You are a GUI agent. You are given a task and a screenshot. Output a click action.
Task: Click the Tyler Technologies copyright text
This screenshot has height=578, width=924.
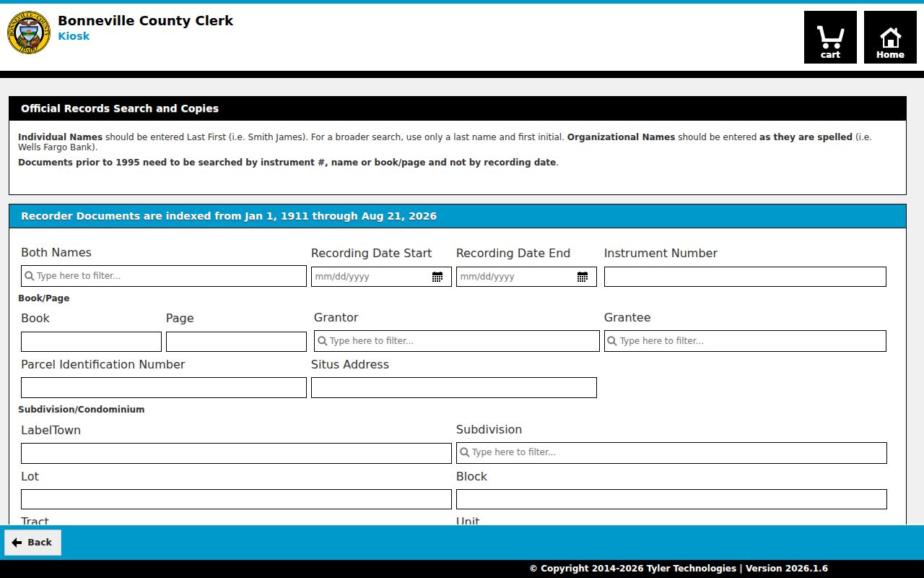pos(679,569)
